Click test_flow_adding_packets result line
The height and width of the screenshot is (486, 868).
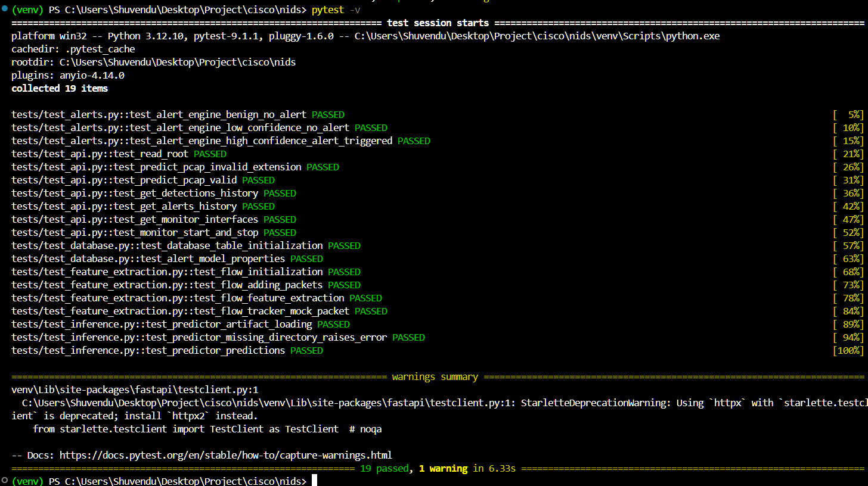[186, 285]
